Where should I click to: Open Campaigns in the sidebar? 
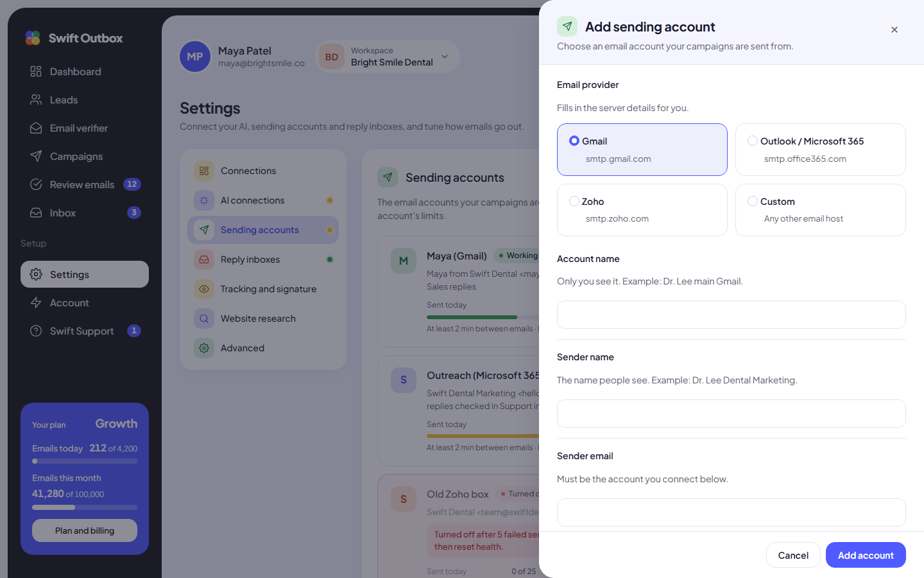tap(85, 156)
